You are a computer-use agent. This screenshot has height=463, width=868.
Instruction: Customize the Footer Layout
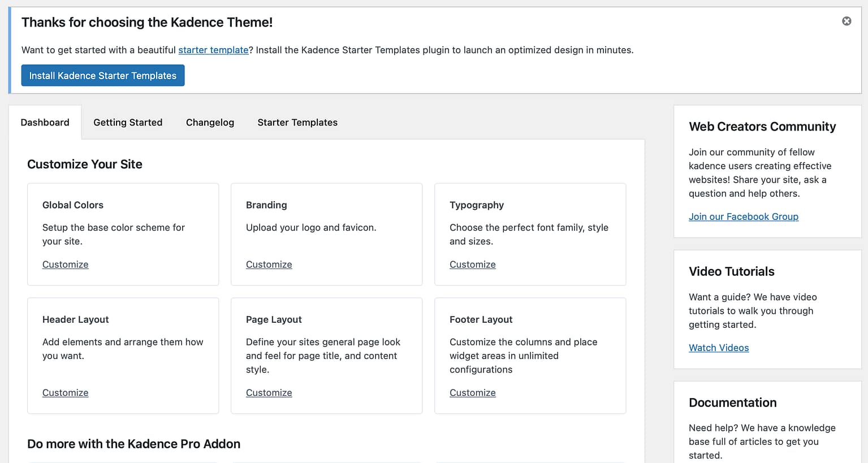472,392
